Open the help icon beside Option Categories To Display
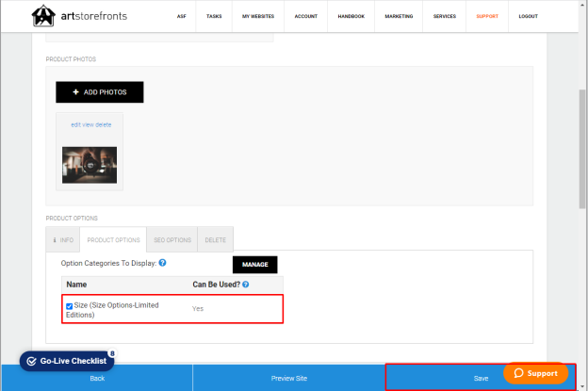Viewport: 588px width, 391px height. [x=162, y=263]
